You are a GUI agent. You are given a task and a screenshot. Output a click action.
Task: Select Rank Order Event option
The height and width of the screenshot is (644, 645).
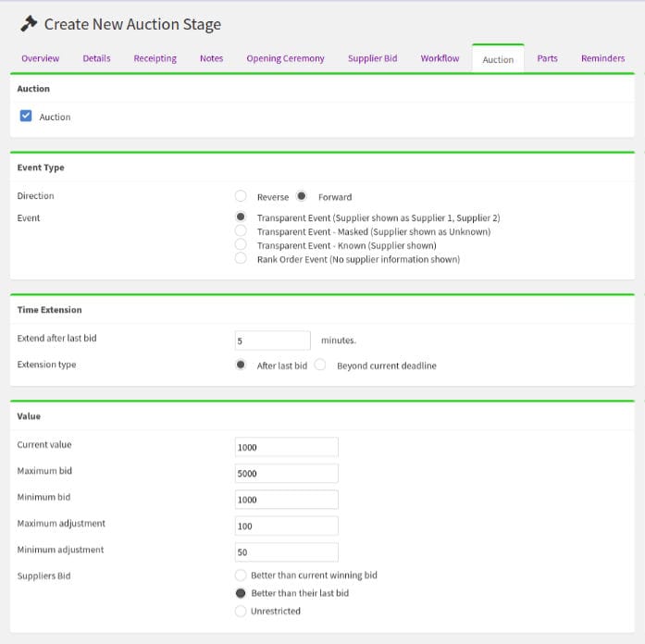pyautogui.click(x=241, y=259)
